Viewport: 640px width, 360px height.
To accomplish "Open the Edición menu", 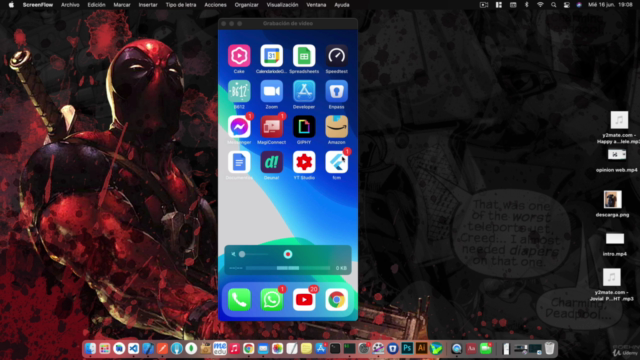I will coord(96,5).
